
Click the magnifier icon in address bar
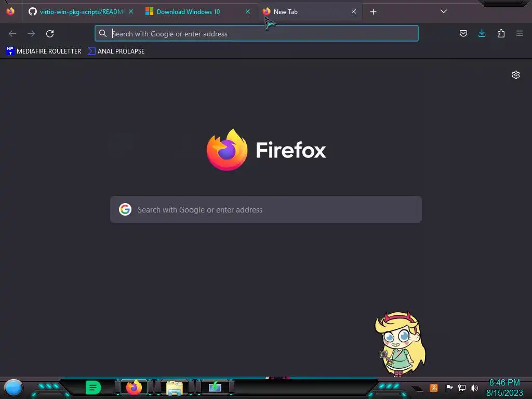(x=102, y=33)
